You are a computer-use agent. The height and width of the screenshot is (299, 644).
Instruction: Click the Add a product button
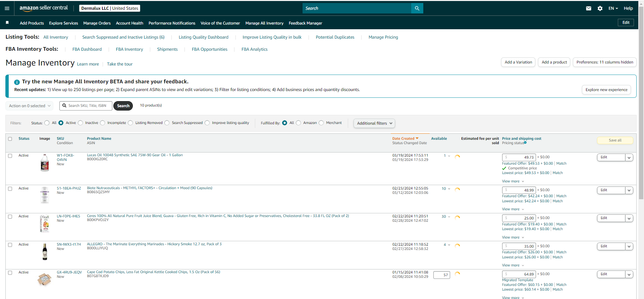(x=554, y=62)
